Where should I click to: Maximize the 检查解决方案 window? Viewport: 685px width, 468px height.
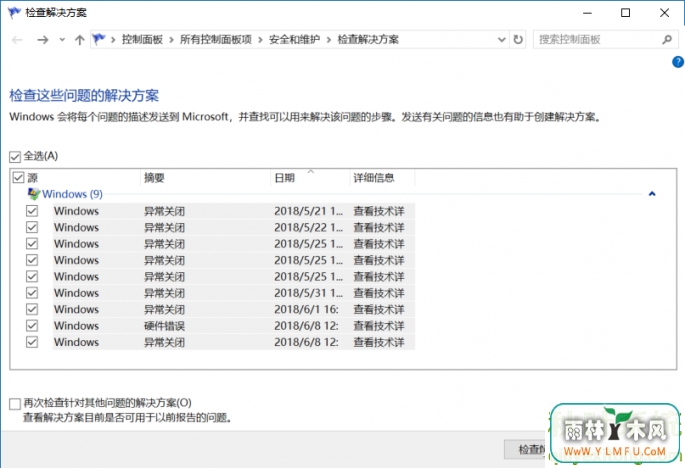626,13
